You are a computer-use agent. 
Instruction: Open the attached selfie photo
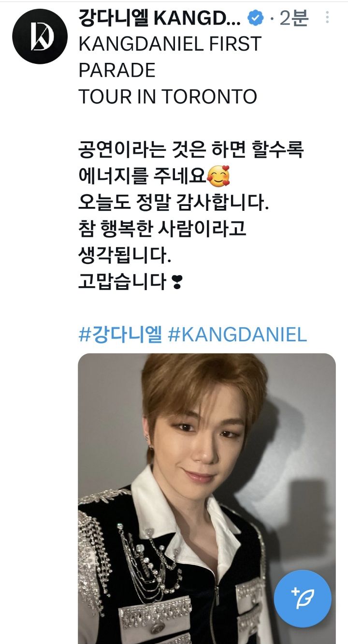(207, 498)
